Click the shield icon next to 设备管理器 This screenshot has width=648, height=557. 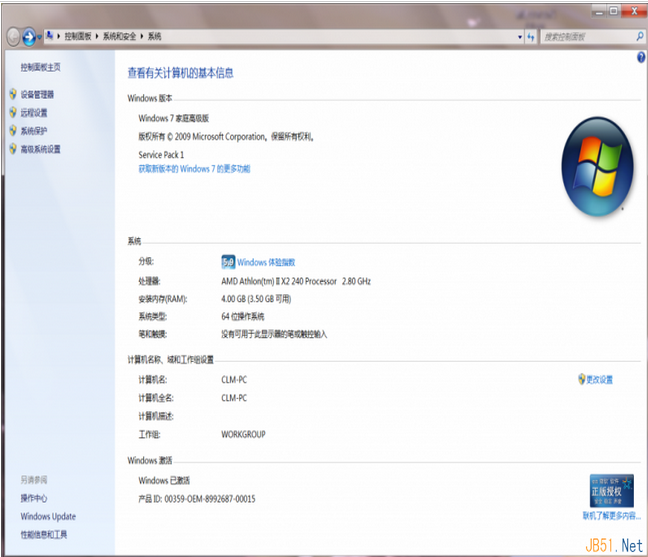click(12, 95)
